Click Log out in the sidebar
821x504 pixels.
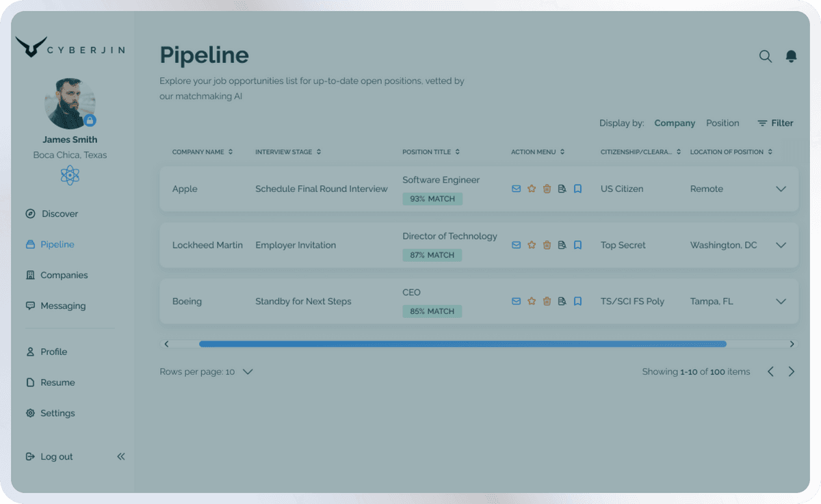pos(49,457)
